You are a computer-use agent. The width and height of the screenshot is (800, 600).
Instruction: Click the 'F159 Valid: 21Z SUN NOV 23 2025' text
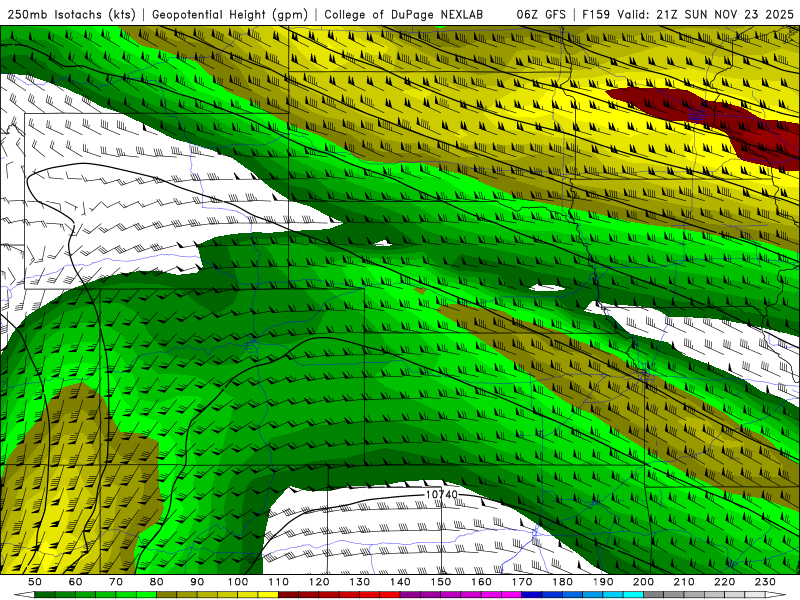click(688, 14)
